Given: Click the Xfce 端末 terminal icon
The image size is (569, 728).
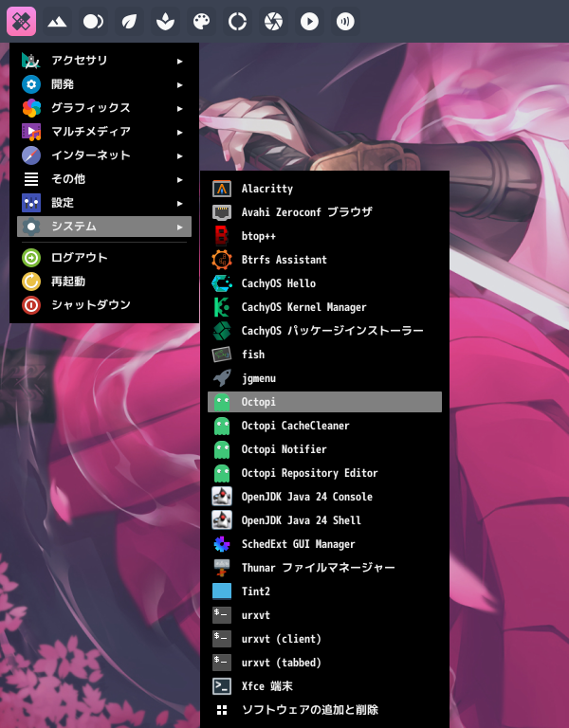Looking at the screenshot, I should pos(222,686).
